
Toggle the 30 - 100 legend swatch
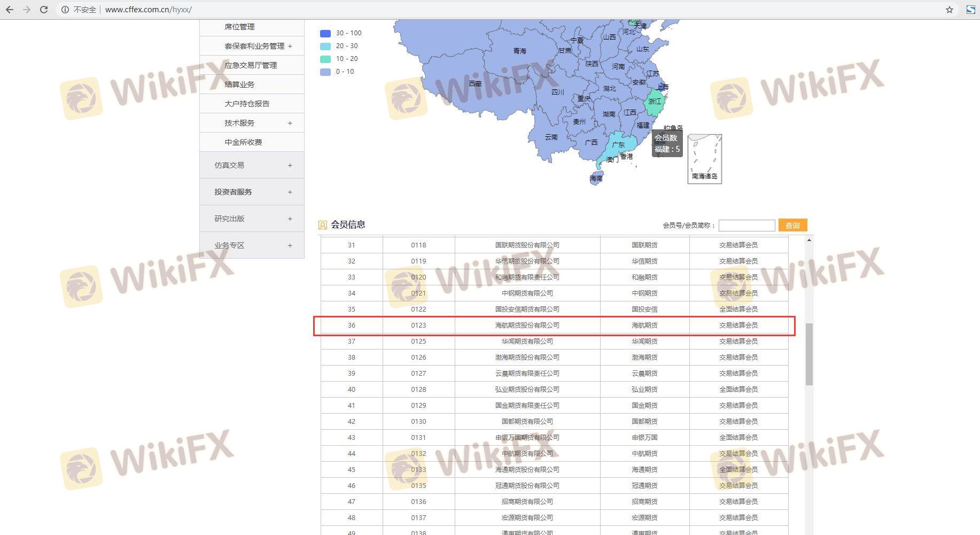[x=325, y=33]
